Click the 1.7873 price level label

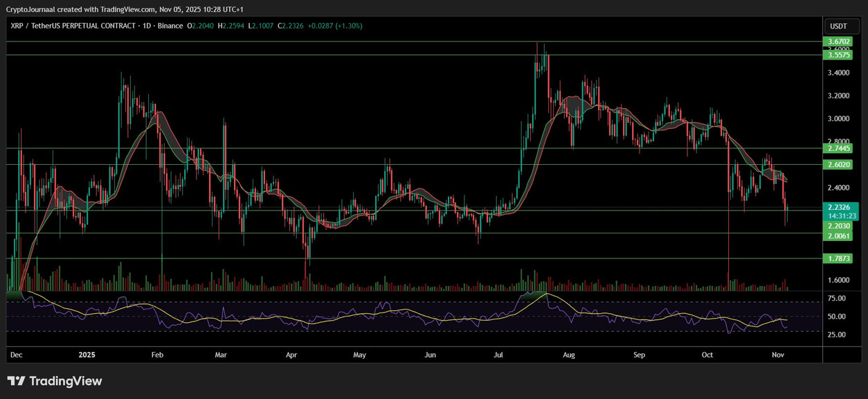tap(838, 258)
